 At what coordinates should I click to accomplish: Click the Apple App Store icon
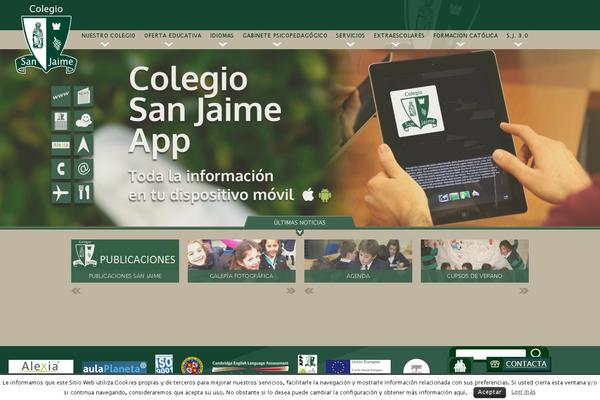308,195
